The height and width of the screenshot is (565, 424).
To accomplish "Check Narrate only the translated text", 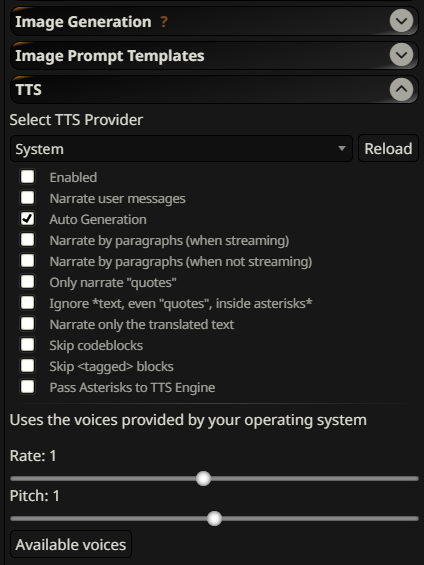I will 28,324.
